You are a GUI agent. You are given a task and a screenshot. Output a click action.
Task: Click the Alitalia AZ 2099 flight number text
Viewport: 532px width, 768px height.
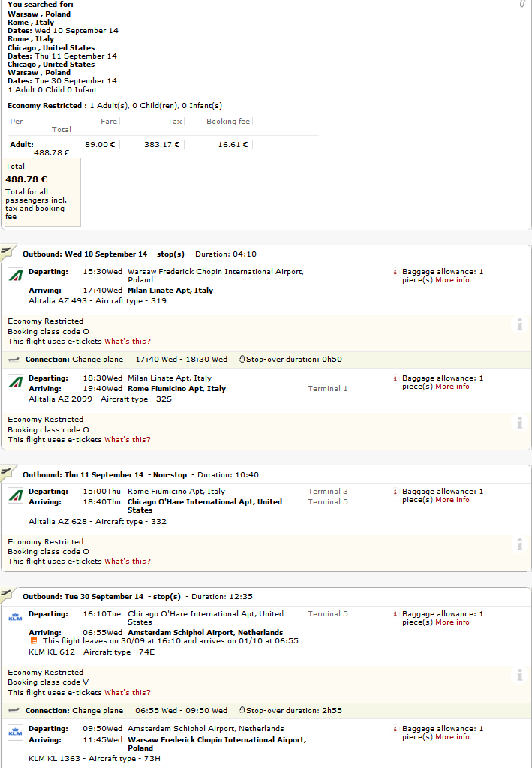pos(60,399)
